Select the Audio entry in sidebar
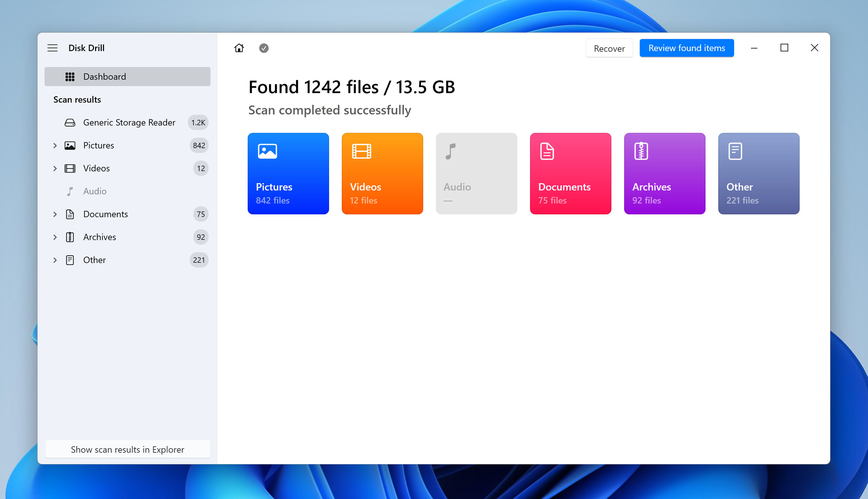This screenshot has width=868, height=499. pos(127,191)
